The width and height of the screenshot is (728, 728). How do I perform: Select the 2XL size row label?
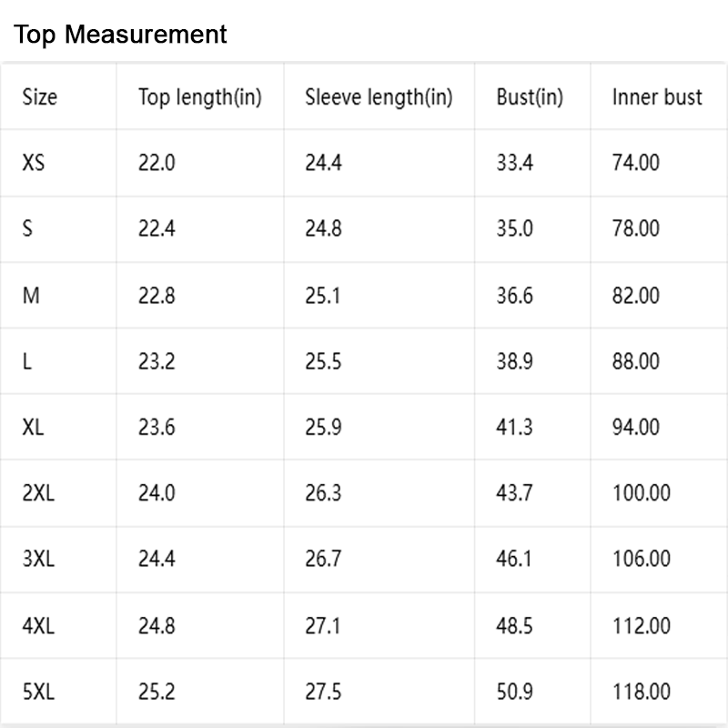point(38,493)
